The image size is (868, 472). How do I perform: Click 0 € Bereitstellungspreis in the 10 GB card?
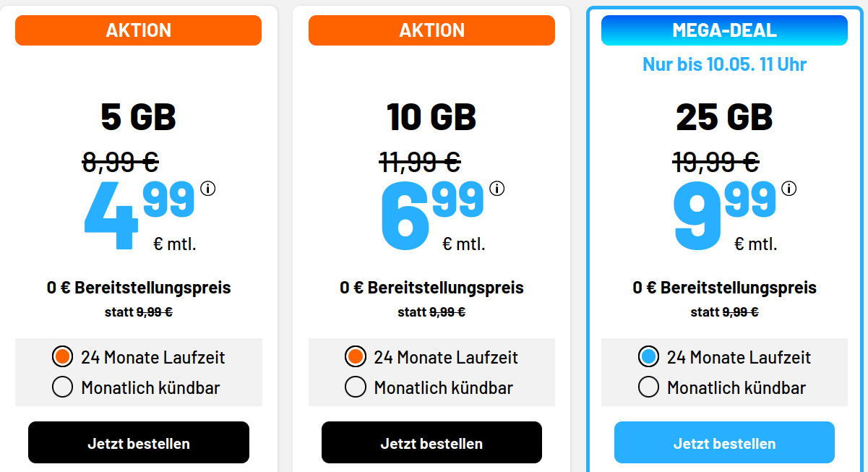point(431,287)
